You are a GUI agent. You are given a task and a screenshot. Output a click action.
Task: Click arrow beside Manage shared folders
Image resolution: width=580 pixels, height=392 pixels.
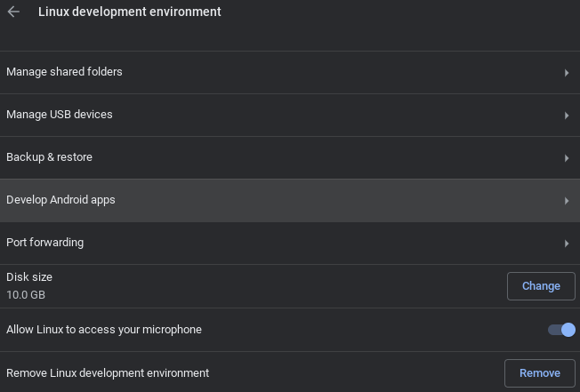click(x=567, y=73)
